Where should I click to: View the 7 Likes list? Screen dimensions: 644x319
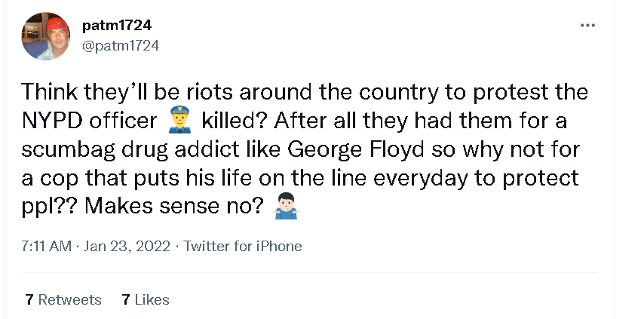click(x=145, y=299)
